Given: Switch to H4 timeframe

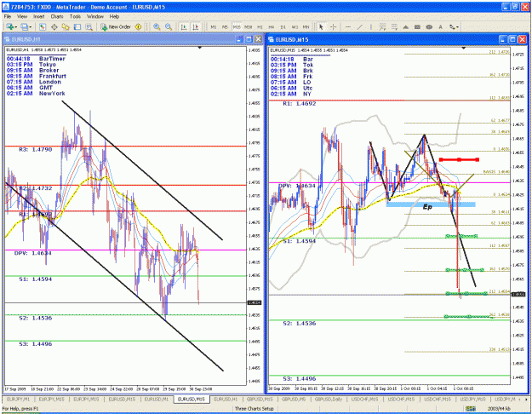Looking at the screenshot, I should pyautogui.click(x=272, y=26).
